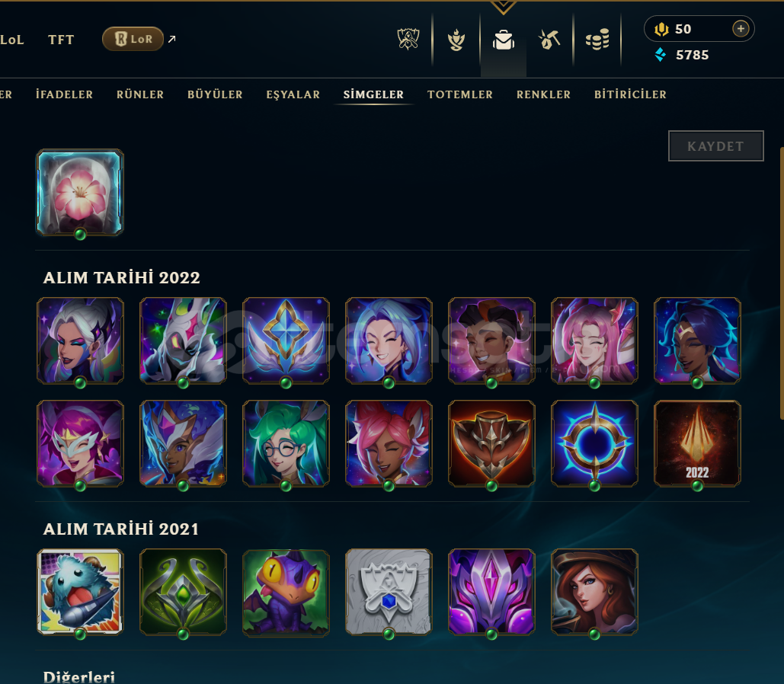Choose the purple dragon yellow-eyed icon
Screen dimensions: 784x684
click(x=286, y=592)
